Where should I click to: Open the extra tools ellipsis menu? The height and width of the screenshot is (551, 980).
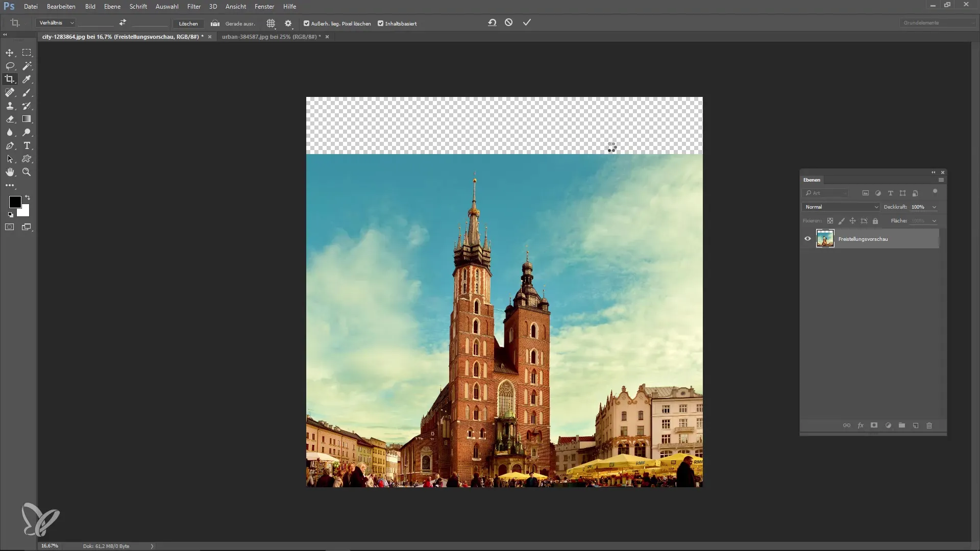[10, 185]
